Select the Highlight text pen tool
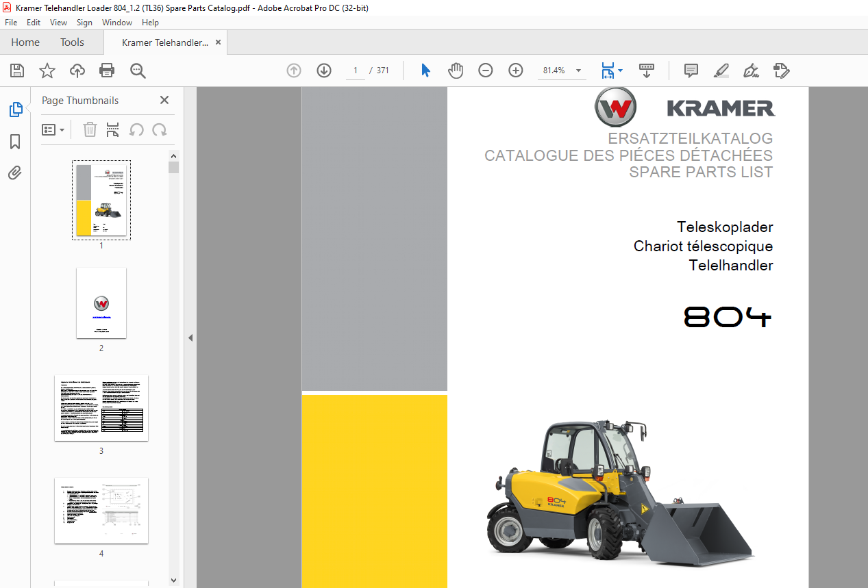Screen dimensions: 868x588 coord(721,71)
